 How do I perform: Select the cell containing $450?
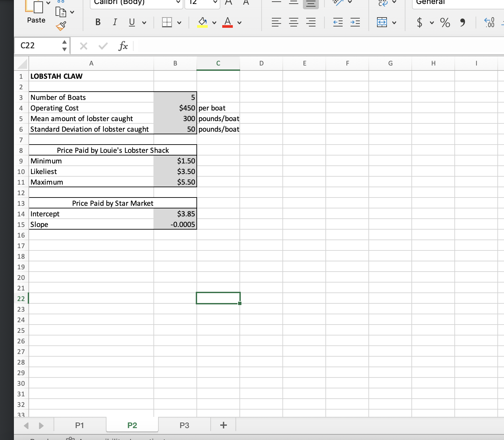click(175, 108)
